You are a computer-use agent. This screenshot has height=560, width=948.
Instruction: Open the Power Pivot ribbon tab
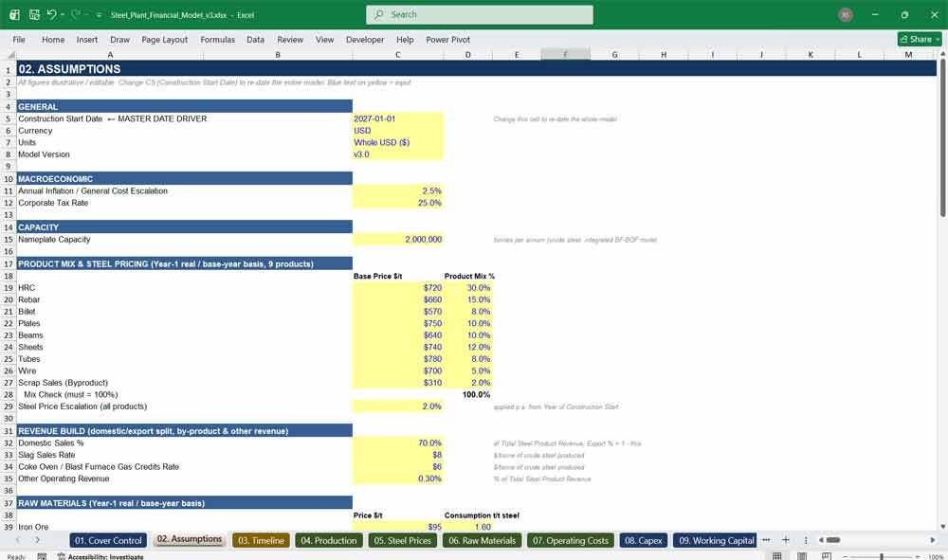(x=448, y=39)
